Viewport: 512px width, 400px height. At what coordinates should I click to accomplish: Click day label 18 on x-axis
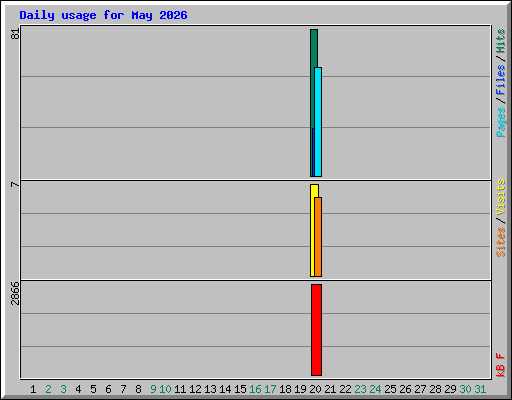coord(285,389)
